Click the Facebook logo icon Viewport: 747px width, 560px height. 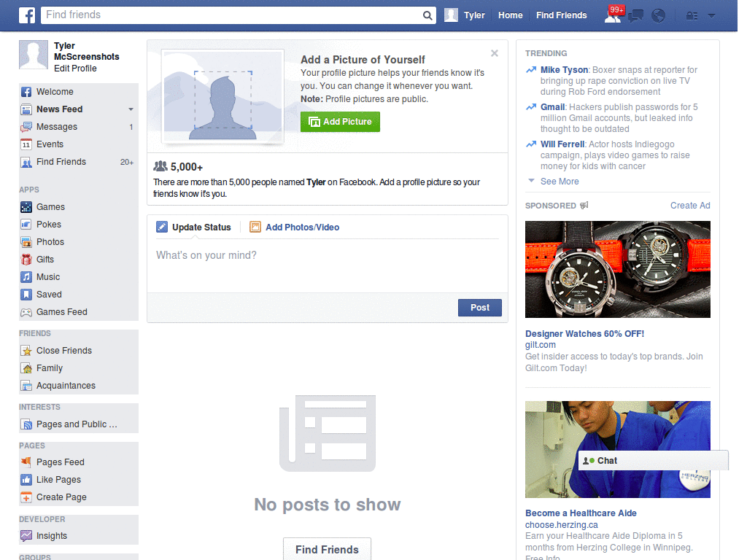click(27, 15)
